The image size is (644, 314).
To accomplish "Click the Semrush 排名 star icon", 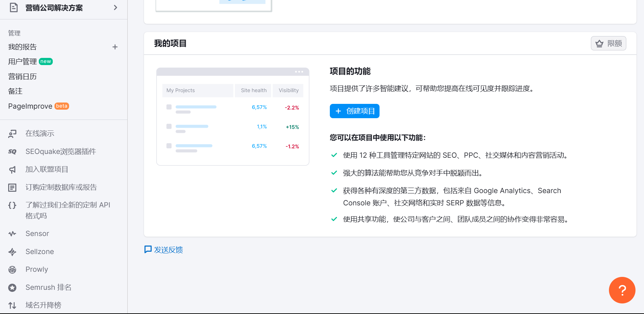I will pos(12,288).
